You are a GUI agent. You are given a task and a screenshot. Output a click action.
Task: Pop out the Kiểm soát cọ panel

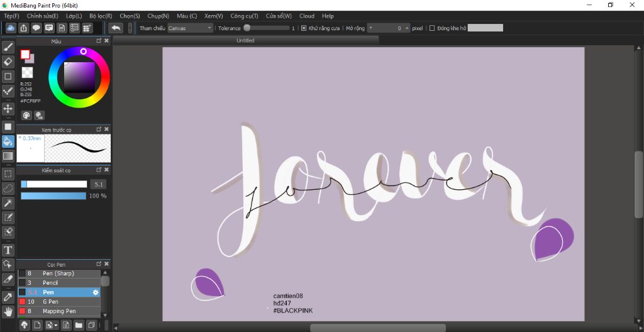[99, 169]
